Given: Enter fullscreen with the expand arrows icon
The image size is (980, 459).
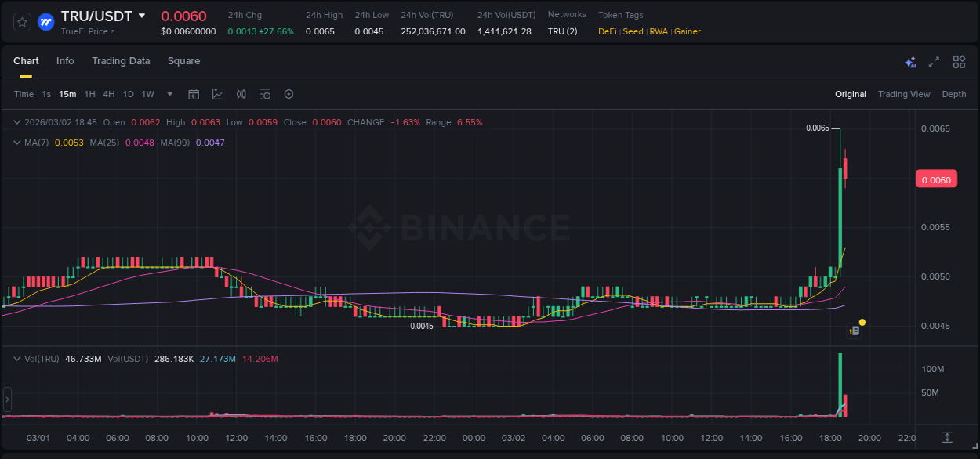Looking at the screenshot, I should pyautogui.click(x=934, y=61).
